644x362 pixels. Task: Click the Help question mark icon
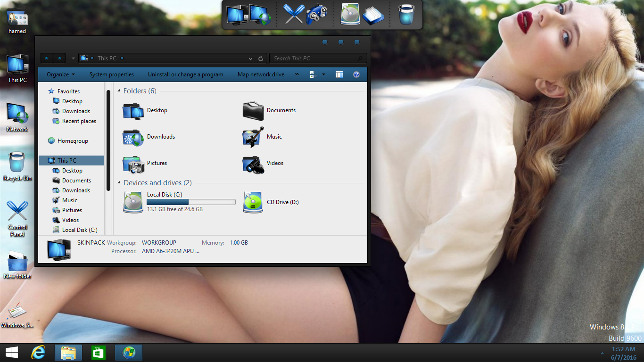(356, 74)
